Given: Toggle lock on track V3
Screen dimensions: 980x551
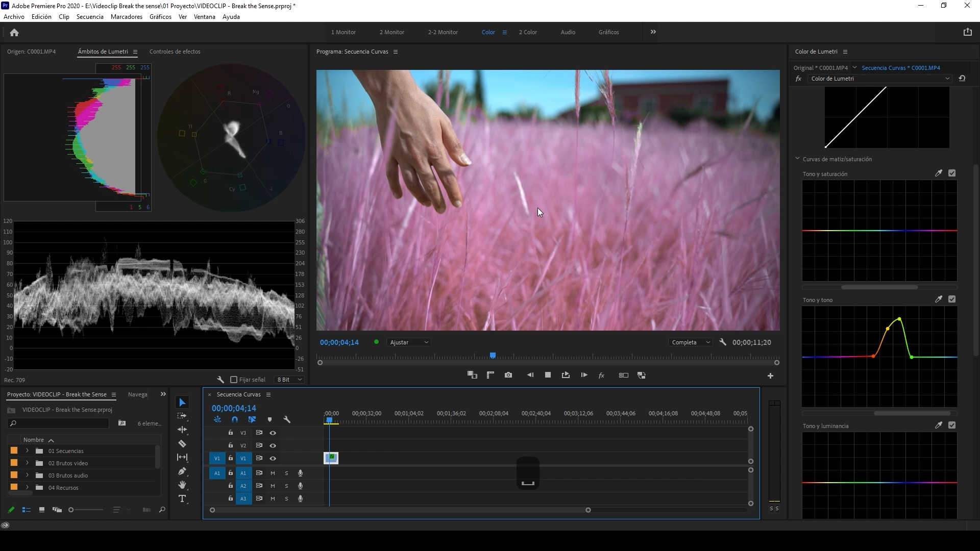Looking at the screenshot, I should click(231, 433).
